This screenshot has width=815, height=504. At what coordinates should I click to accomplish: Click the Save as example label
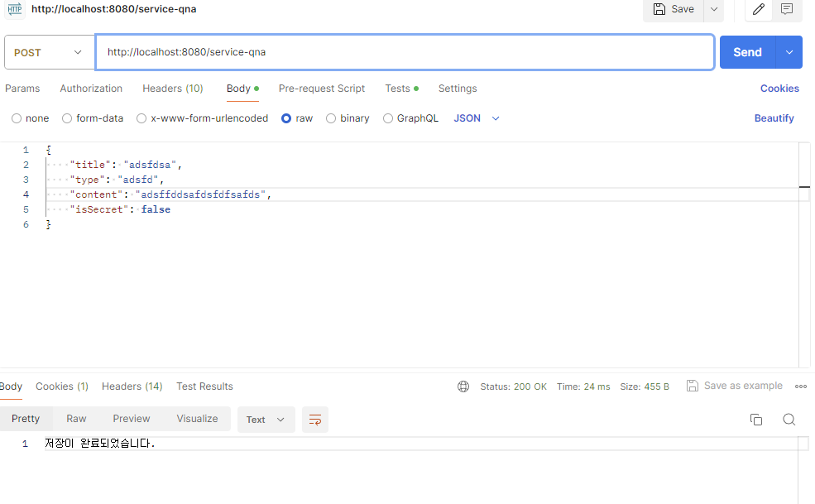point(743,386)
